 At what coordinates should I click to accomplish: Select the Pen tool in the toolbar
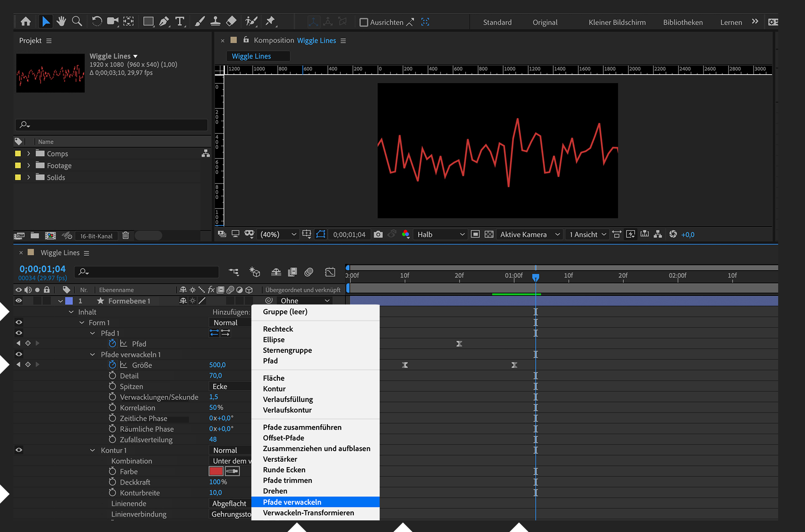(164, 21)
